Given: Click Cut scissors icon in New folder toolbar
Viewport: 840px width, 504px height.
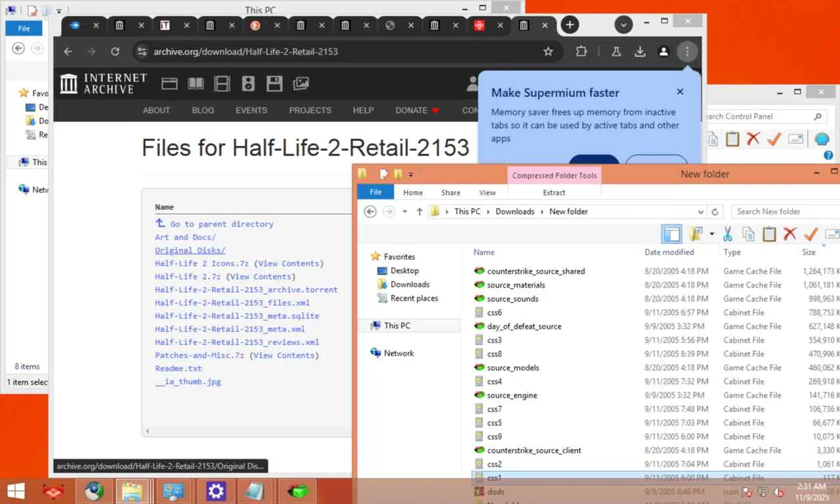Looking at the screenshot, I should [728, 234].
